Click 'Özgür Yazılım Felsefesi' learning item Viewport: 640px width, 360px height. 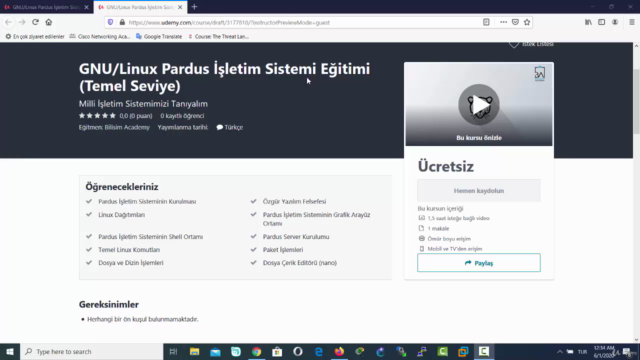(x=294, y=202)
